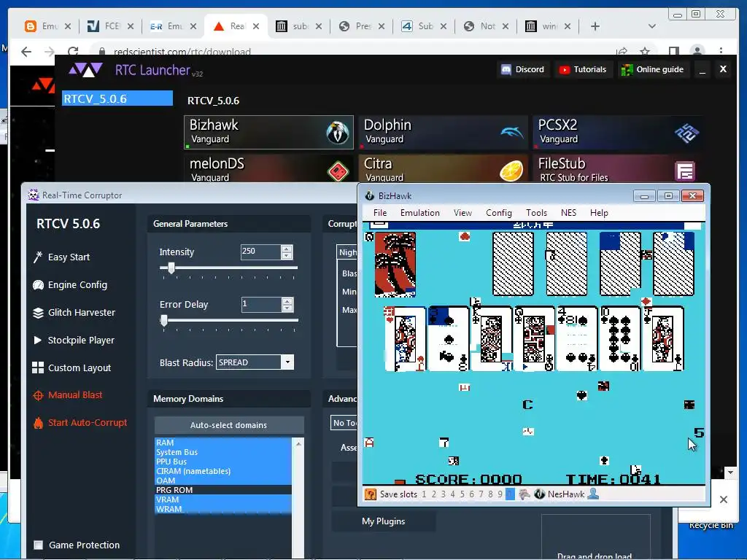
Task: Open Tutorials from the RTC Launcher
Action: pos(583,69)
